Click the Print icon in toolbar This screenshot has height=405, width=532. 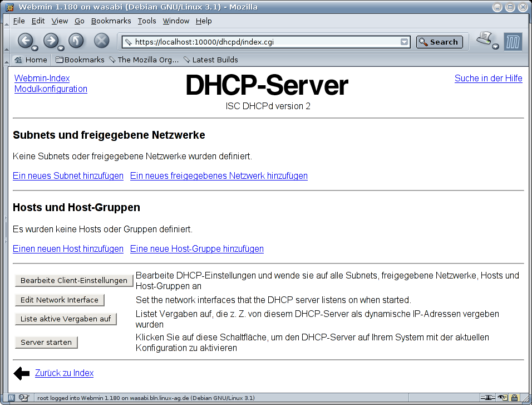point(484,38)
